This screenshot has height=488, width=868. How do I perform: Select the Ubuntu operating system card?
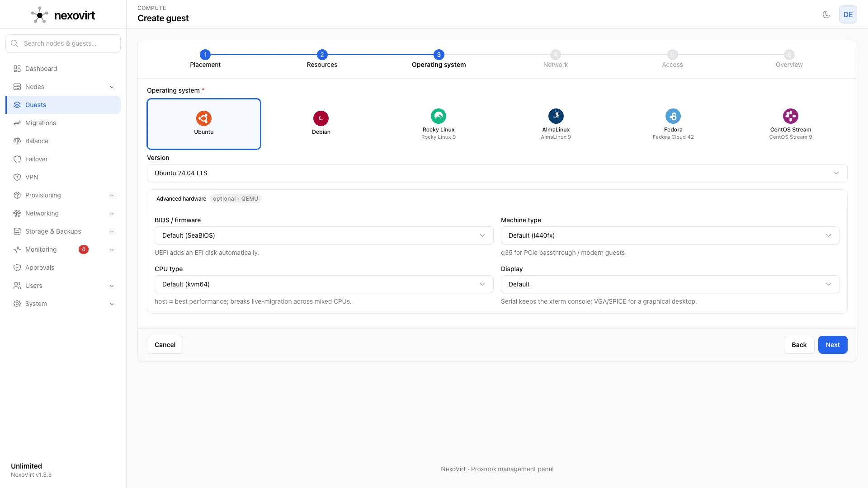point(204,124)
